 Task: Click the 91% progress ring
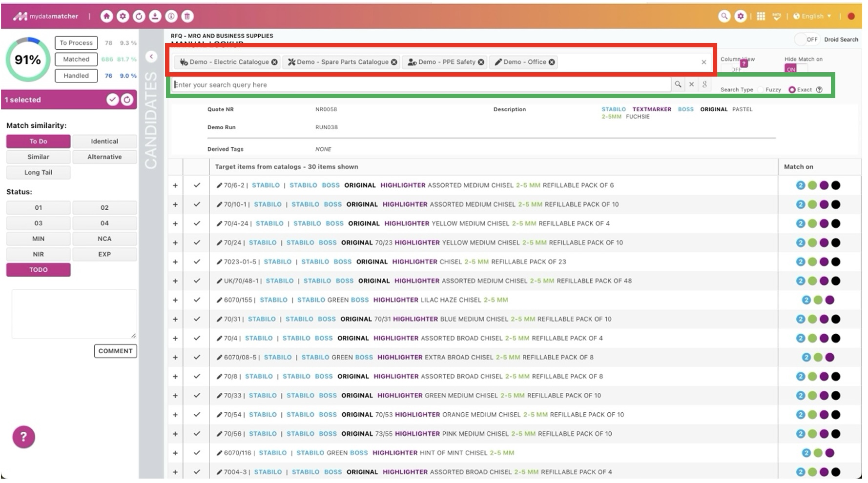28,60
